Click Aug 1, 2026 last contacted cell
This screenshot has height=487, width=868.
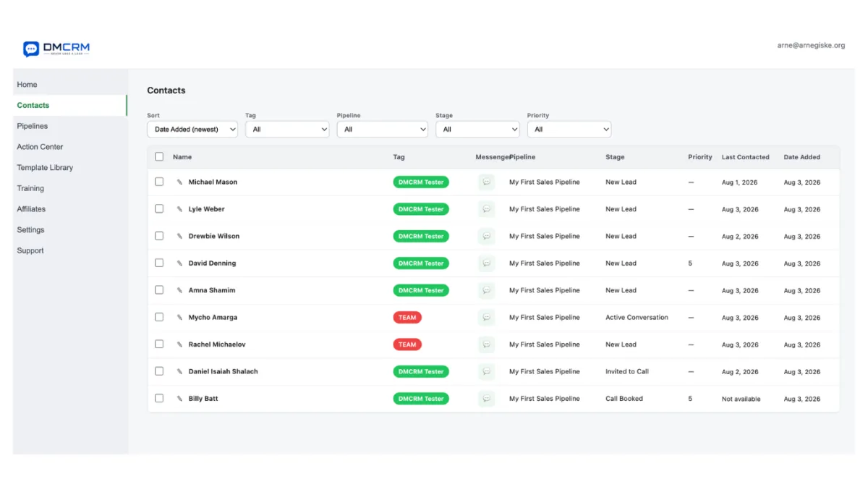pos(740,182)
